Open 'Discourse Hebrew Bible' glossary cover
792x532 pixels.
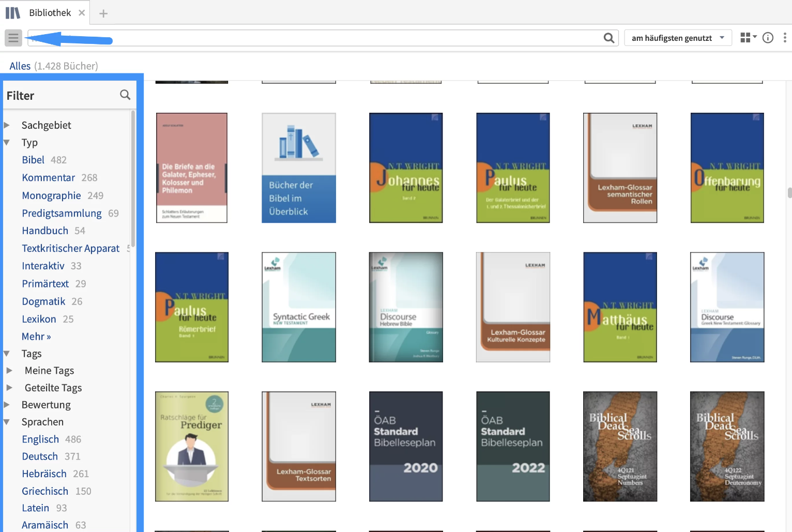point(406,307)
